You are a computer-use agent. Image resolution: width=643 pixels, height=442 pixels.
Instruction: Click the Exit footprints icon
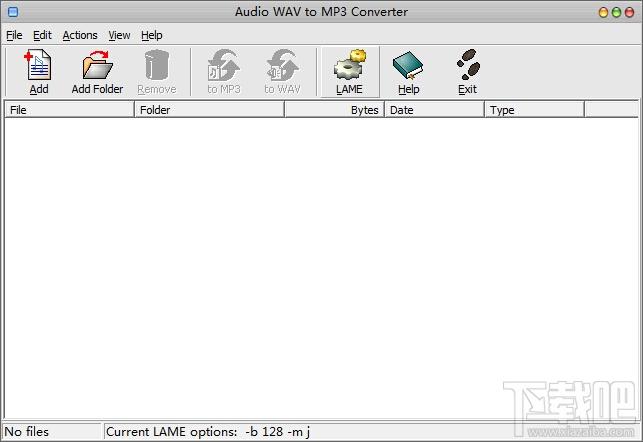click(x=468, y=65)
